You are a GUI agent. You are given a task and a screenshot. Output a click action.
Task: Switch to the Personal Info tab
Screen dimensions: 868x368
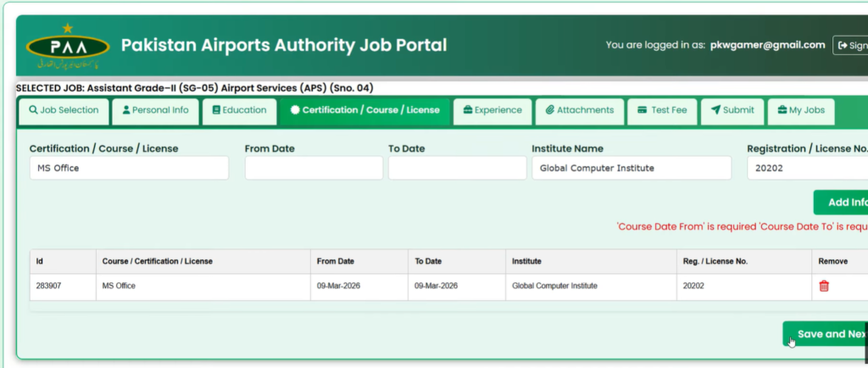[x=155, y=110]
